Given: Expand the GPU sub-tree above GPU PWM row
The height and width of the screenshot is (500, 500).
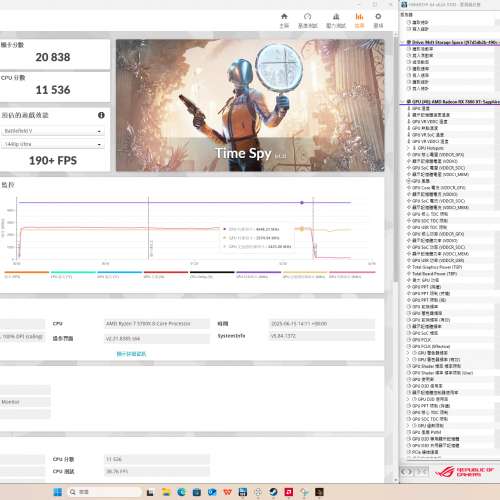Looking at the screenshot, I should point(408,426).
